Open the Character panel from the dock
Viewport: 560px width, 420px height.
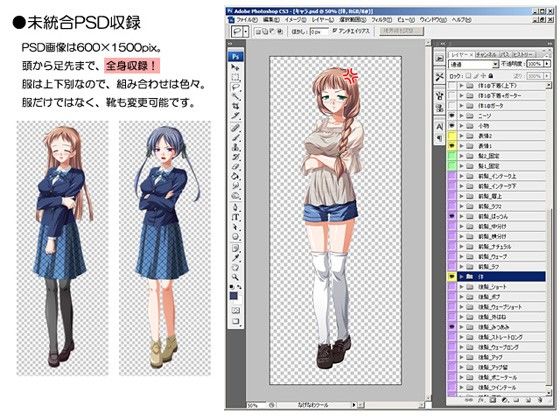click(440, 127)
